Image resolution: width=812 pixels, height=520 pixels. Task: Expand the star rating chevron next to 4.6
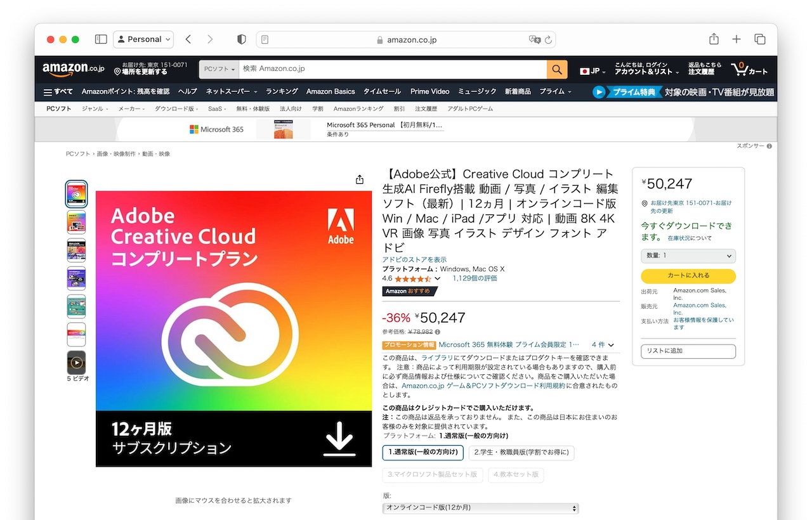438,278
